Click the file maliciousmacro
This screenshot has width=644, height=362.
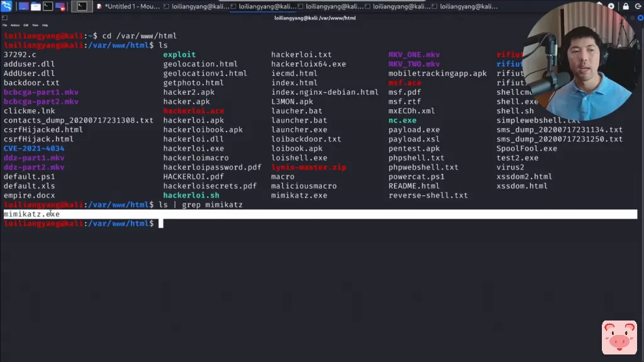tap(304, 186)
